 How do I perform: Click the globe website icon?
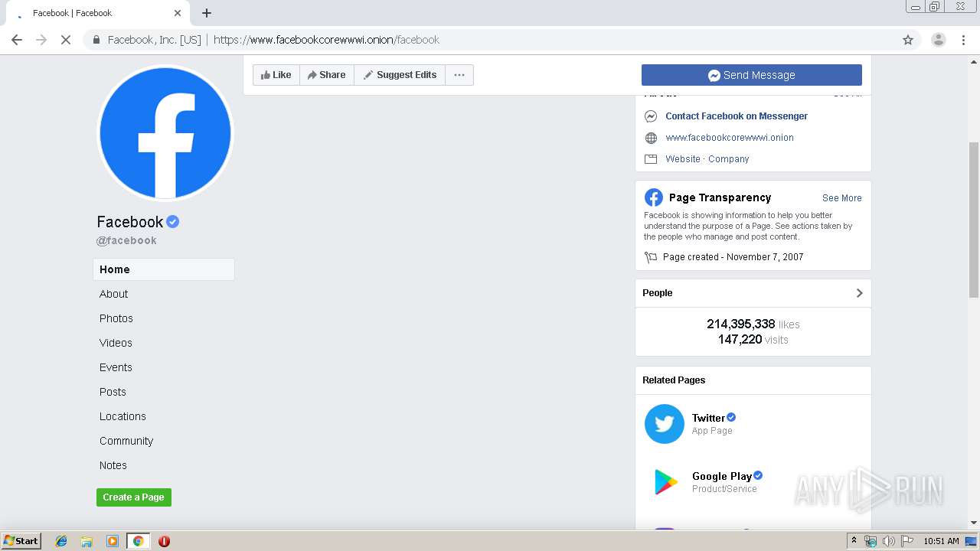(x=651, y=138)
